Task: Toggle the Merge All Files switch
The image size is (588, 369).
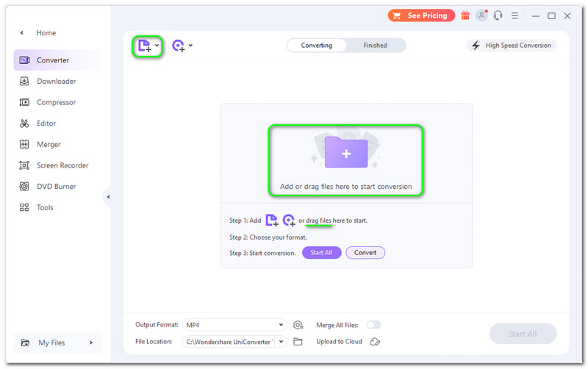Action: click(373, 325)
